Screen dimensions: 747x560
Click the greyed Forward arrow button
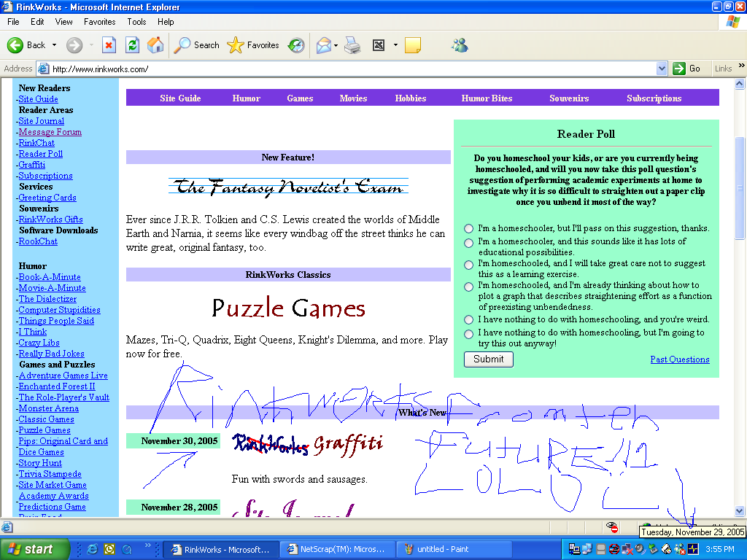pyautogui.click(x=74, y=45)
